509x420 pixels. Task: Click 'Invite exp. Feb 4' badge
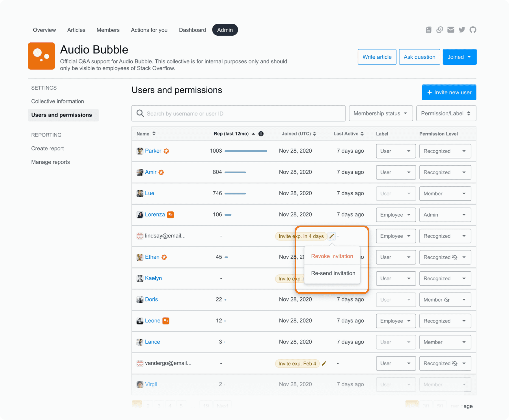click(x=297, y=363)
